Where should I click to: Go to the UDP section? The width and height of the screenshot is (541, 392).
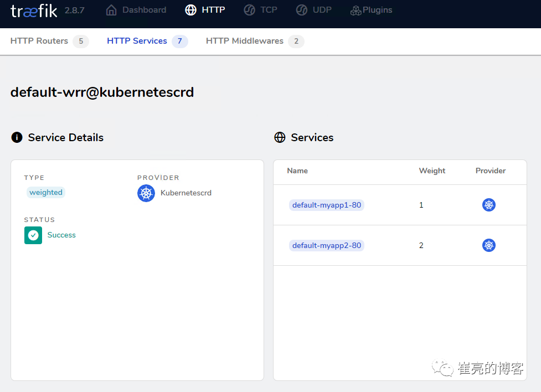[313, 10]
